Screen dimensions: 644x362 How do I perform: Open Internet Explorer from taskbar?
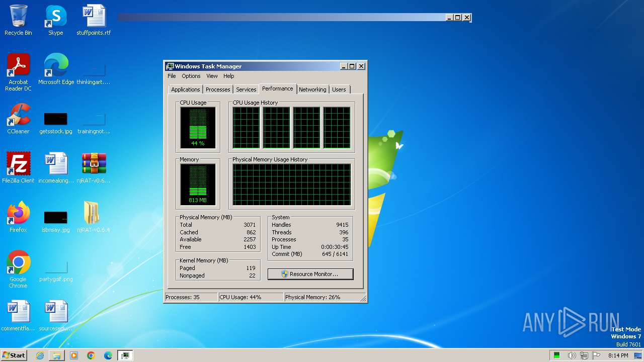pos(40,355)
